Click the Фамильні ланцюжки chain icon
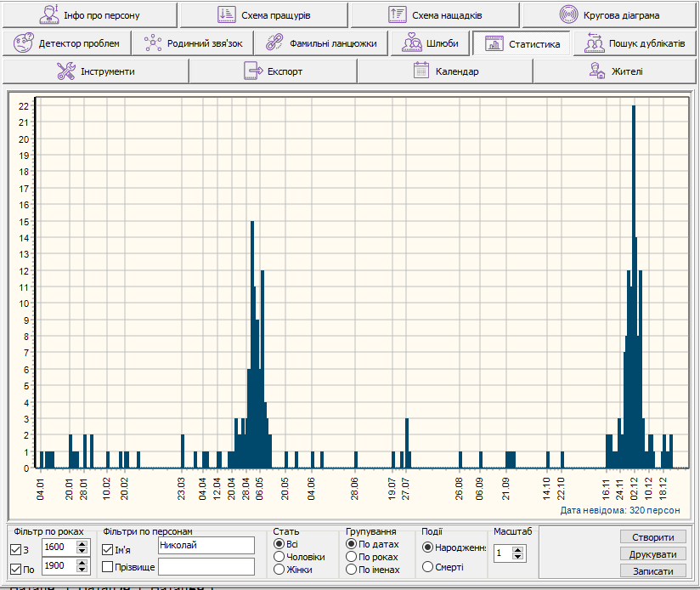 (x=273, y=43)
